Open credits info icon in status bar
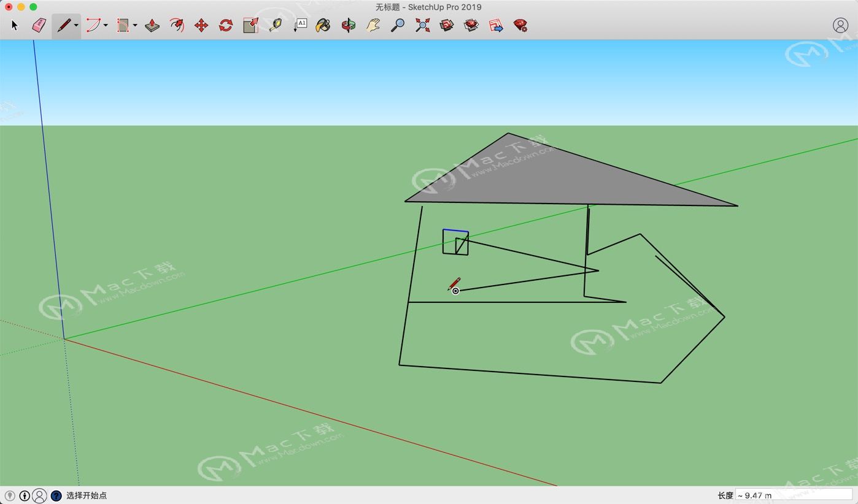 [25, 495]
